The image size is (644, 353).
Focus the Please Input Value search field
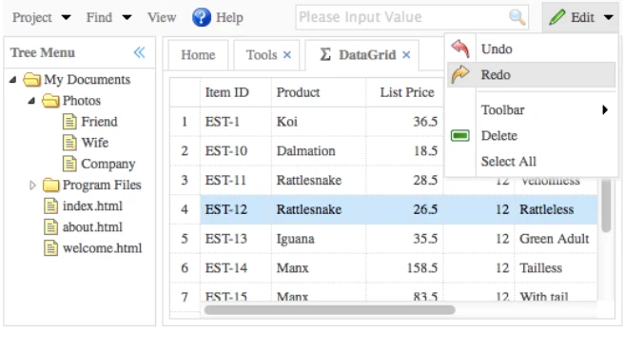pos(402,17)
